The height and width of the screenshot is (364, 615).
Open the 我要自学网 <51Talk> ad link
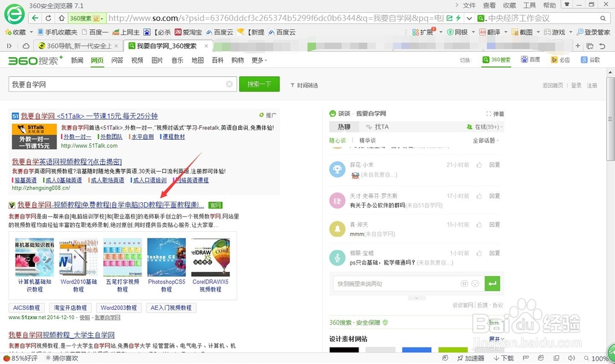coord(89,116)
